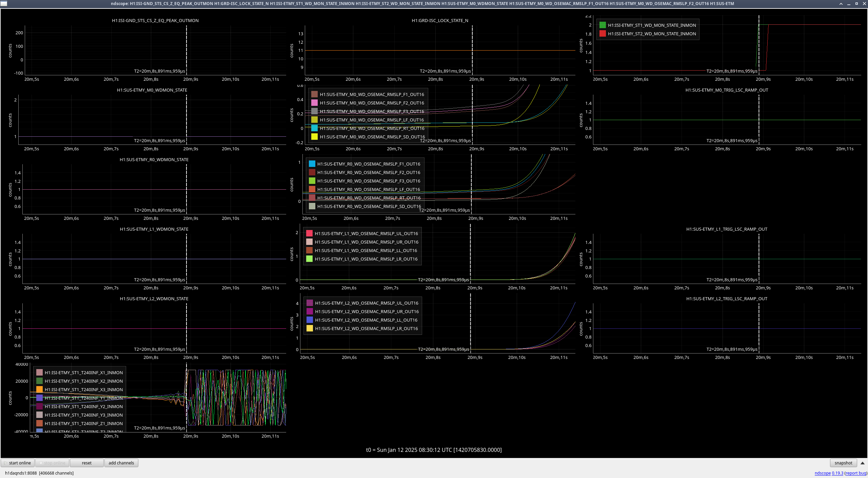Viewport: 868px width, 478px height.
Task: Click the T240INF_X3_INMON orange legend swatch
Action: [39, 389]
